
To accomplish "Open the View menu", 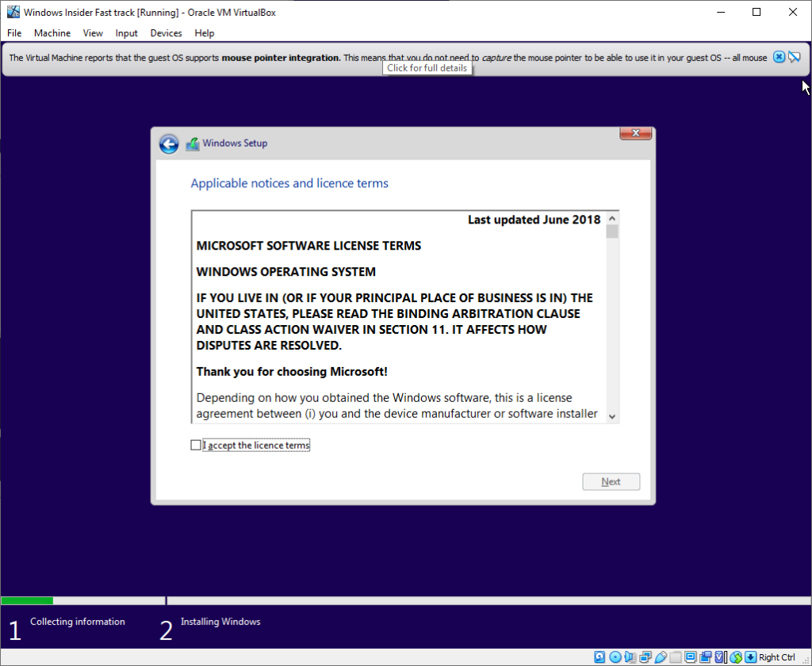I will [x=93, y=33].
